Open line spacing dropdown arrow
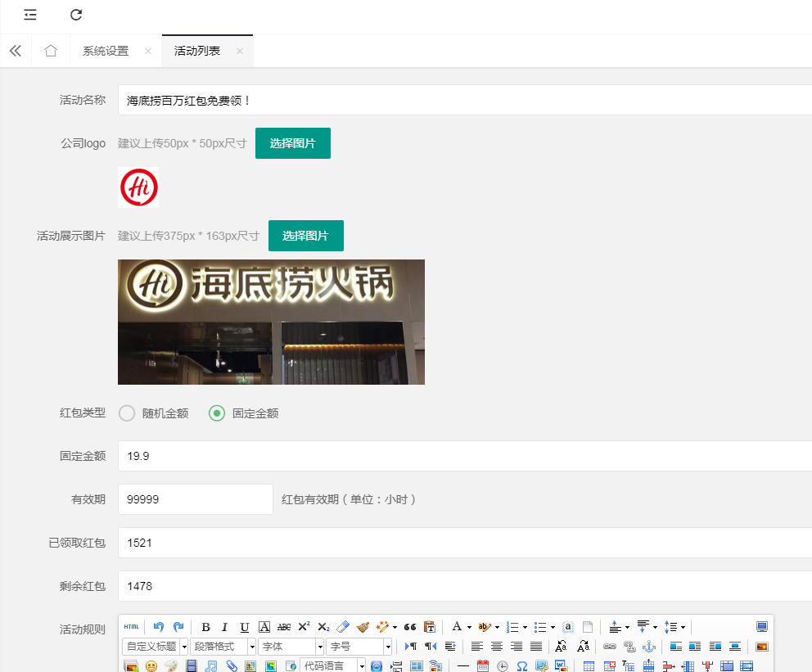The width and height of the screenshot is (812, 672). point(683,628)
